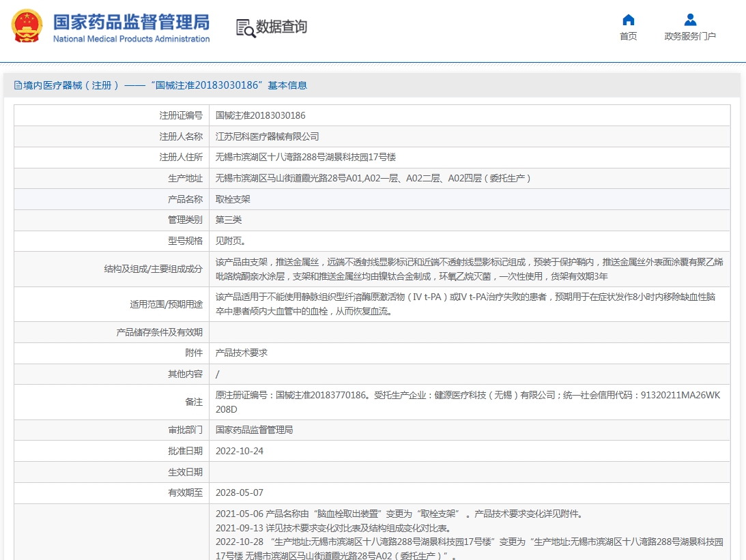The height and width of the screenshot is (560, 746).
Task: Click the 注册人住所 label
Action: point(181,158)
